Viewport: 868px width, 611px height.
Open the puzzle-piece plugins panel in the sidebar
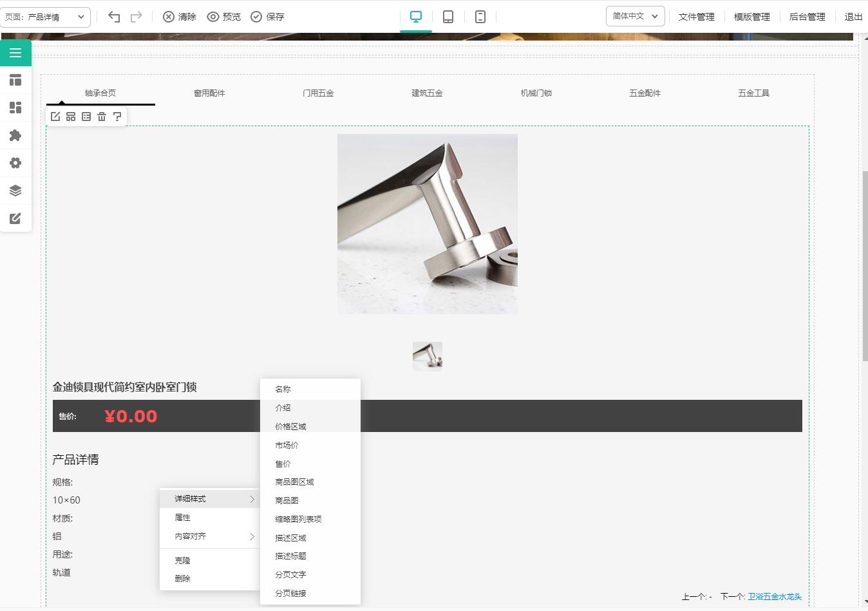click(15, 135)
